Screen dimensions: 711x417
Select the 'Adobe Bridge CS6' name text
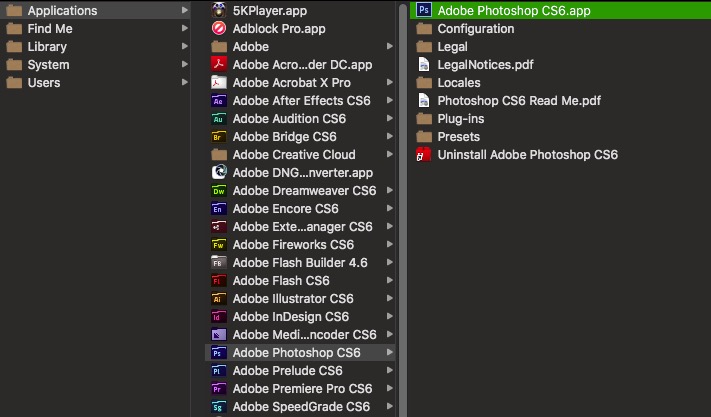284,137
